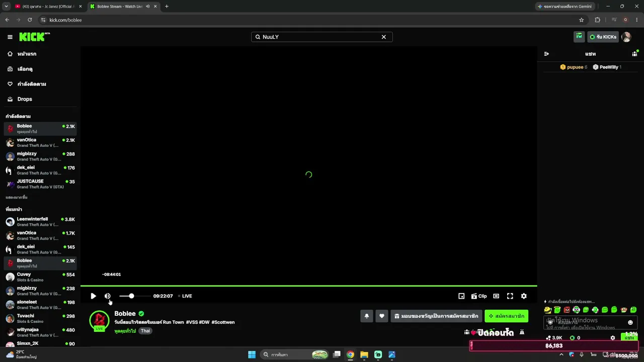Open the green treasure chest rewards icon
Viewport: 644px width, 362px height.
[579, 36]
